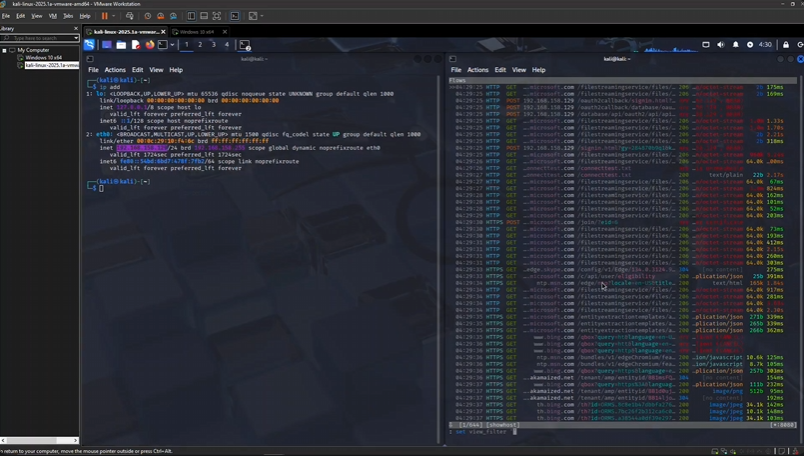
Task: Open Edit menu in right terminal
Action: coord(500,70)
